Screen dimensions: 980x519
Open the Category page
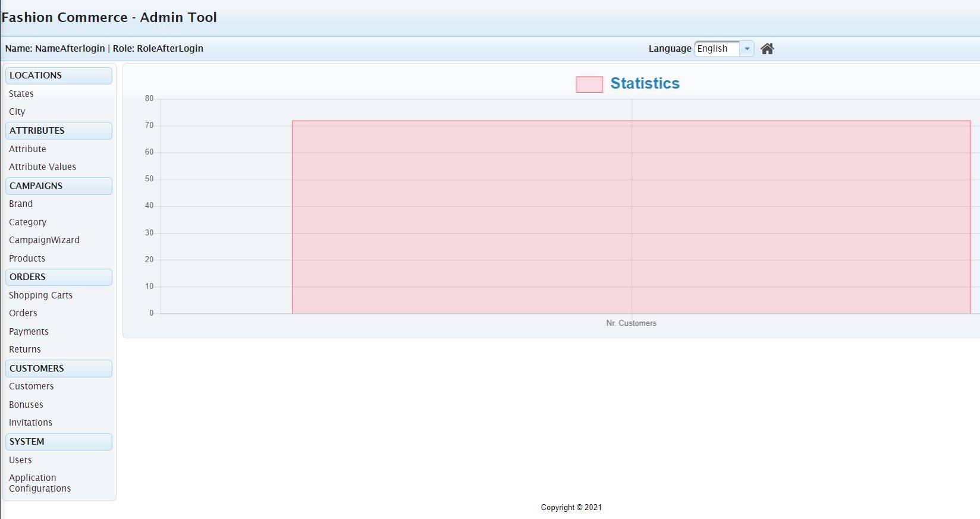point(27,222)
